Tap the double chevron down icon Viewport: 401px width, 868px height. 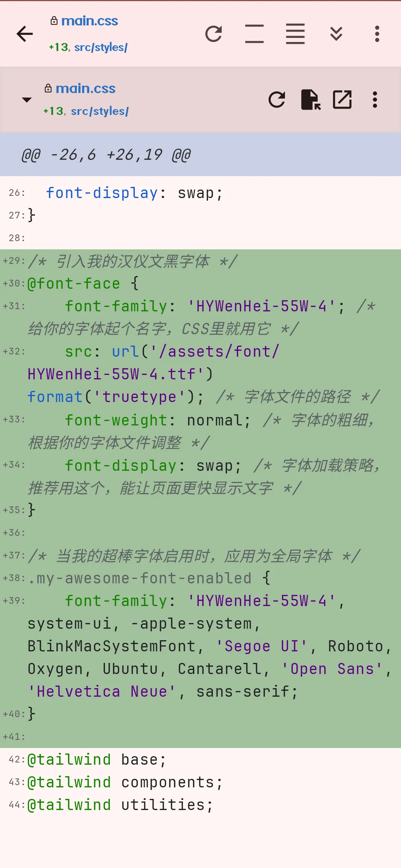(x=336, y=34)
